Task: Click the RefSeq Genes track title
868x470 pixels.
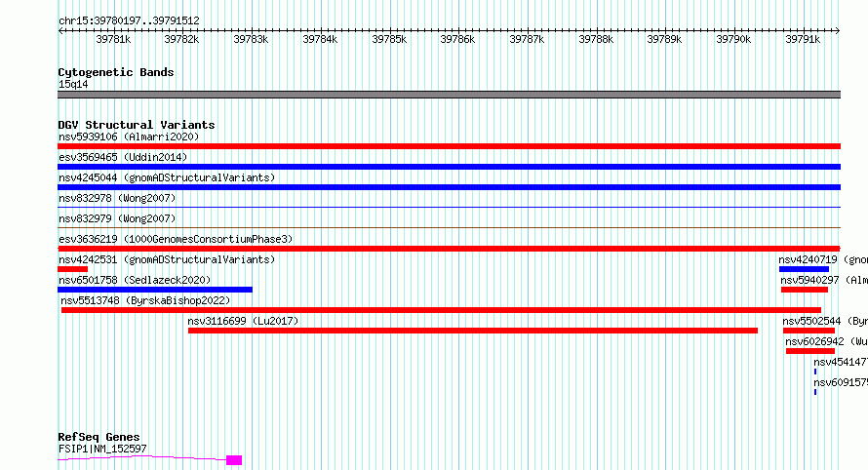Action: (x=99, y=438)
